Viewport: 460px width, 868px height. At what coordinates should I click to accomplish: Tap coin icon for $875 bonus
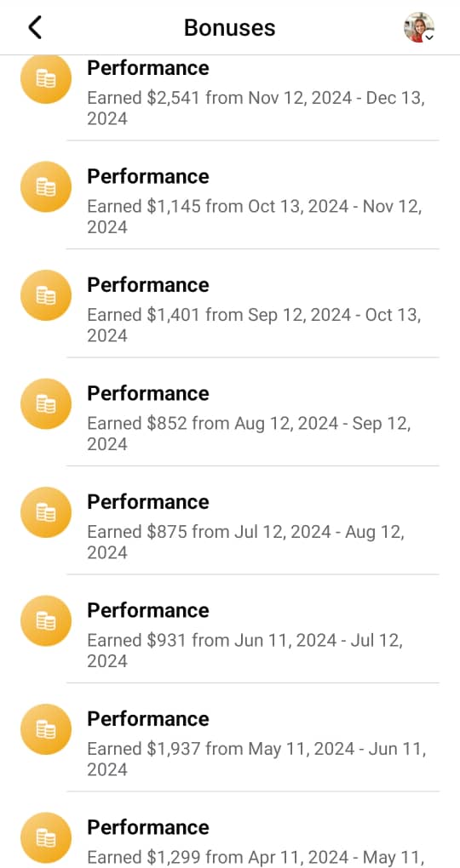coord(46,512)
